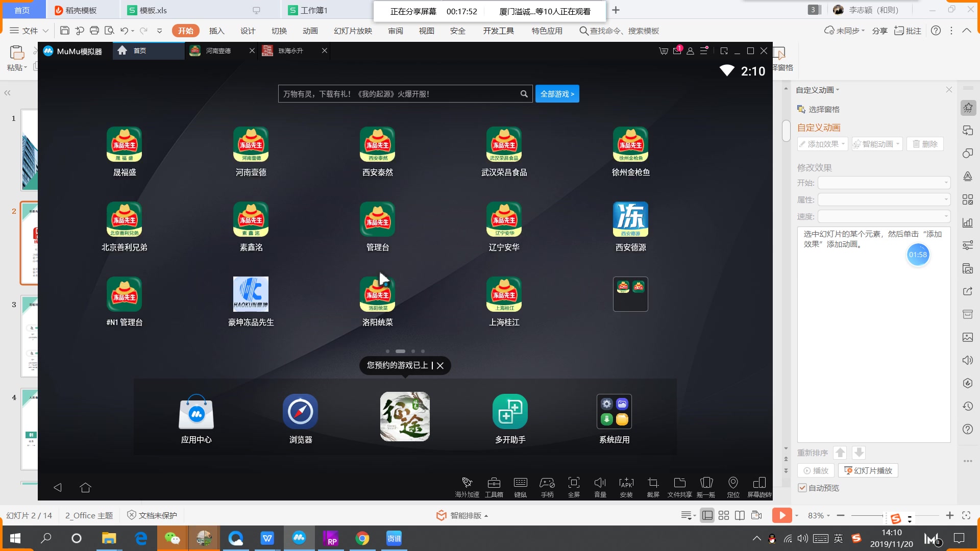This screenshot has width=980, height=551.
Task: Open the 西安泰然 app
Action: tap(378, 144)
